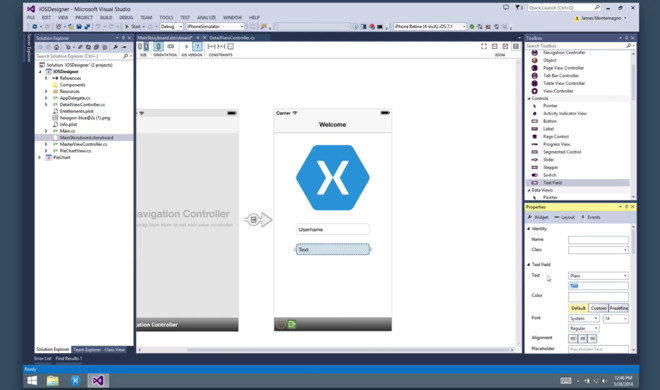The image size is (660, 390).
Task: Click the Save icon in main toolbar
Action: point(79,27)
